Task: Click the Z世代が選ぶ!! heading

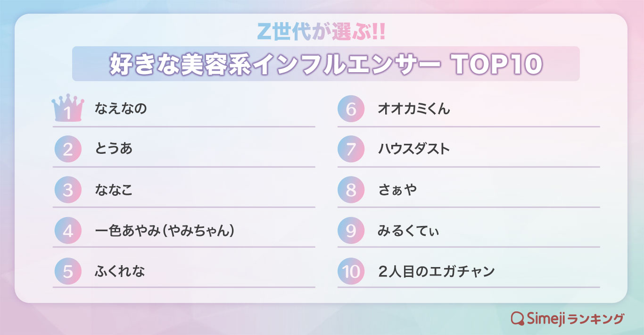Action: 322,32
